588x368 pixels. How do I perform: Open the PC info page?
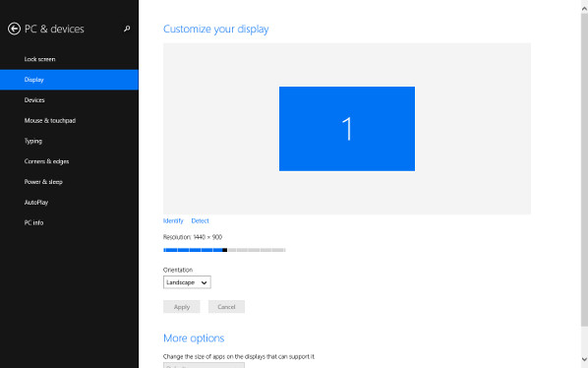69,222
